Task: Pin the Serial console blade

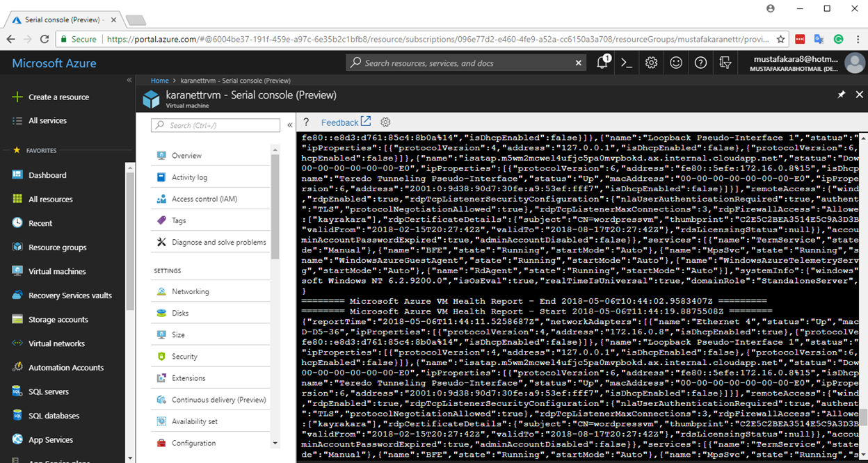Action: (x=841, y=95)
